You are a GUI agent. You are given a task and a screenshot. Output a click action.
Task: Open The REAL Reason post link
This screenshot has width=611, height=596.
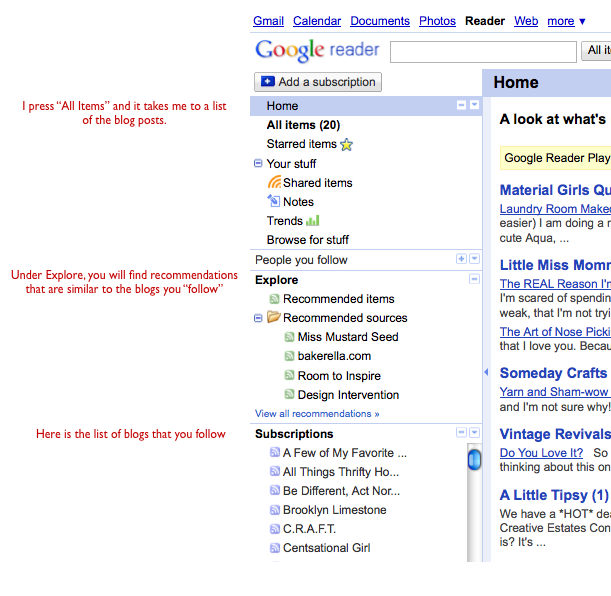pyautogui.click(x=555, y=284)
